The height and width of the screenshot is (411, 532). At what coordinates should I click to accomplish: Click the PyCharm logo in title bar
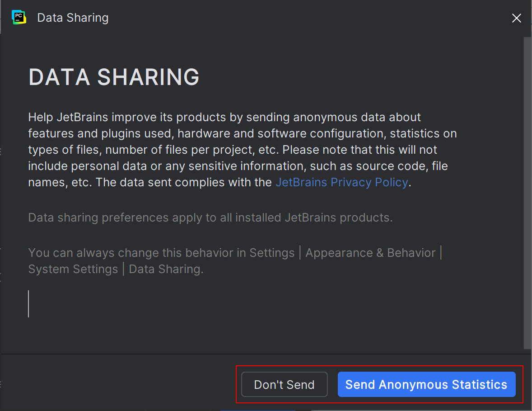[x=19, y=18]
